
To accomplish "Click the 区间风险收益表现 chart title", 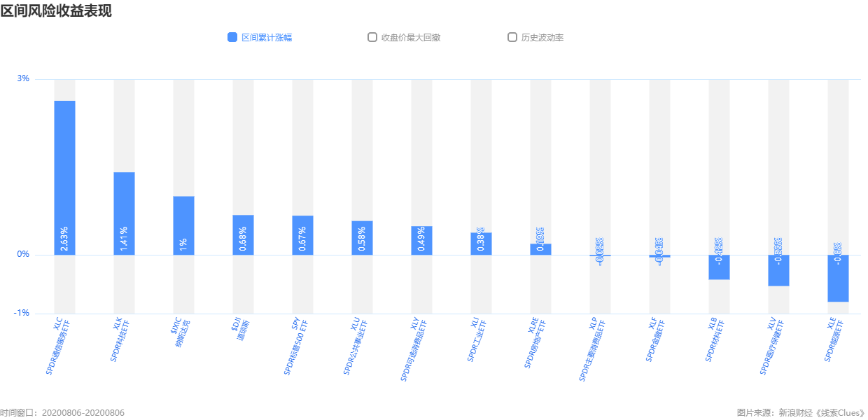I will (x=56, y=10).
